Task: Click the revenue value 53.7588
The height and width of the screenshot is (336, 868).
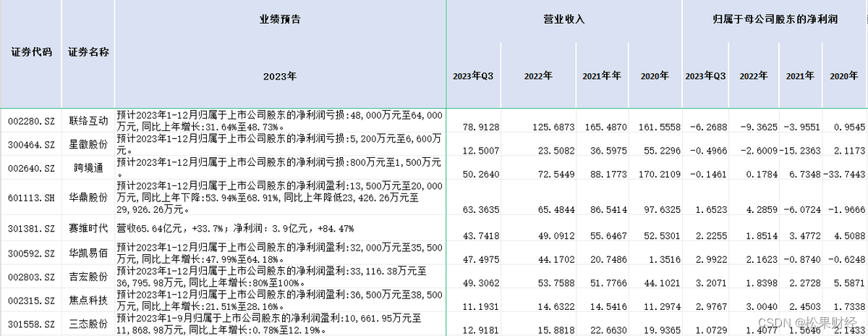Action: click(556, 282)
